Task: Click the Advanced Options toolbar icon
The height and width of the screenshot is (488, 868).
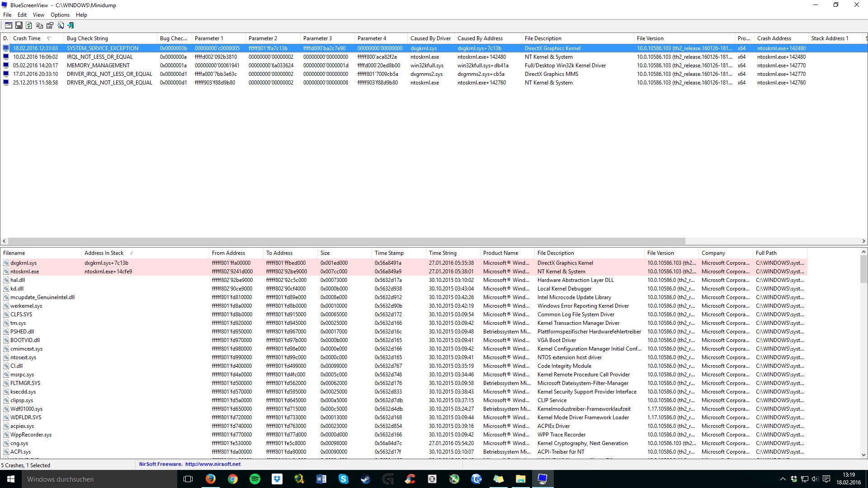Action: pyautogui.click(x=8, y=26)
